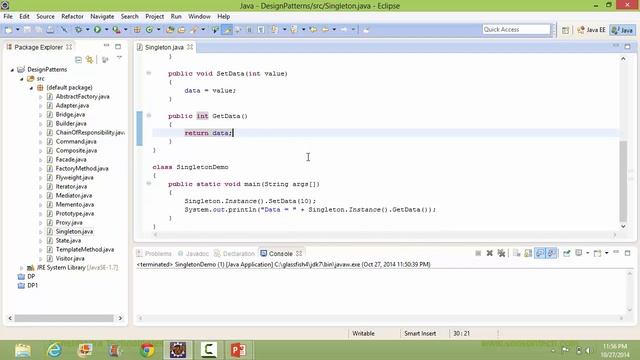The width and height of the screenshot is (640, 360).
Task: Open the New Java Class dropdown arrow
Action: pos(158,30)
